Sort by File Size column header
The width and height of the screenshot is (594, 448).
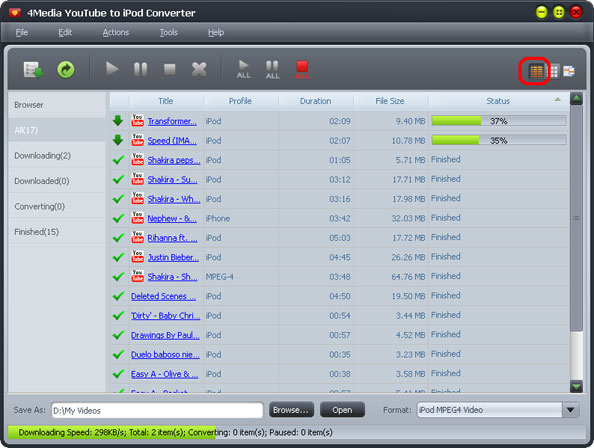390,101
